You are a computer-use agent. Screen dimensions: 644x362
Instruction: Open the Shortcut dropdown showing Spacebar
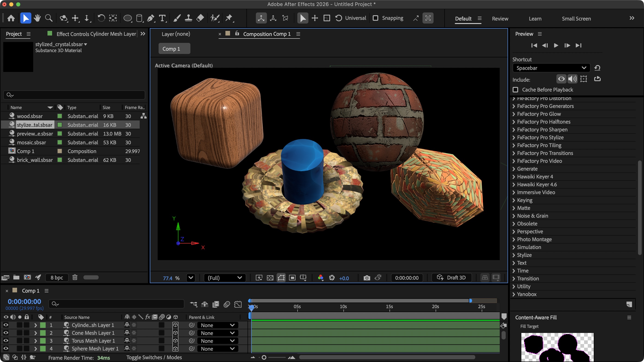click(x=551, y=68)
